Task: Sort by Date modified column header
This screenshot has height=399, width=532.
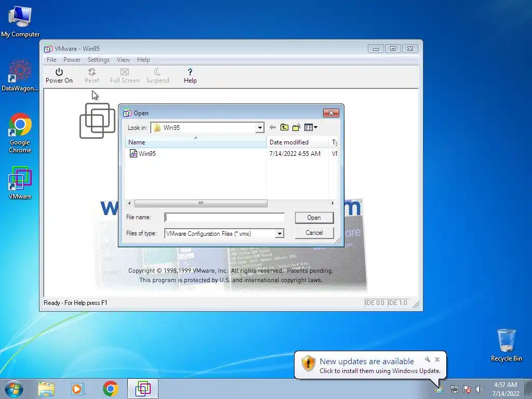Action: [x=297, y=142]
